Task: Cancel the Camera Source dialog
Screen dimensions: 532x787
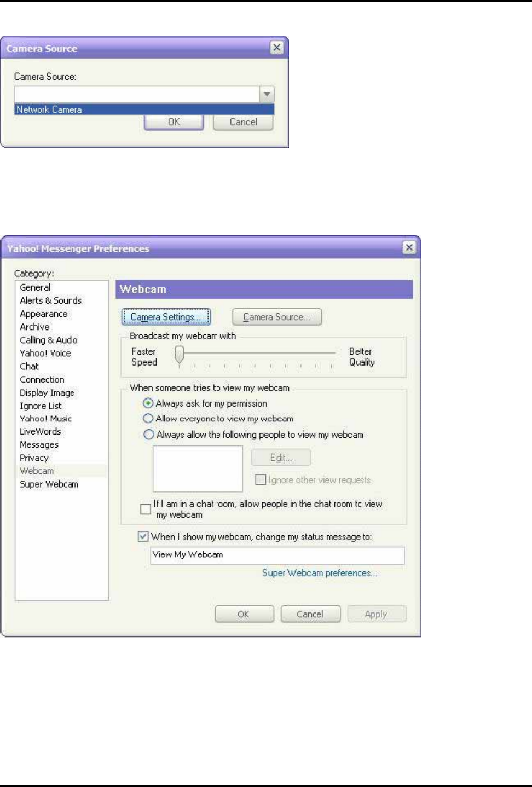Action: point(243,122)
